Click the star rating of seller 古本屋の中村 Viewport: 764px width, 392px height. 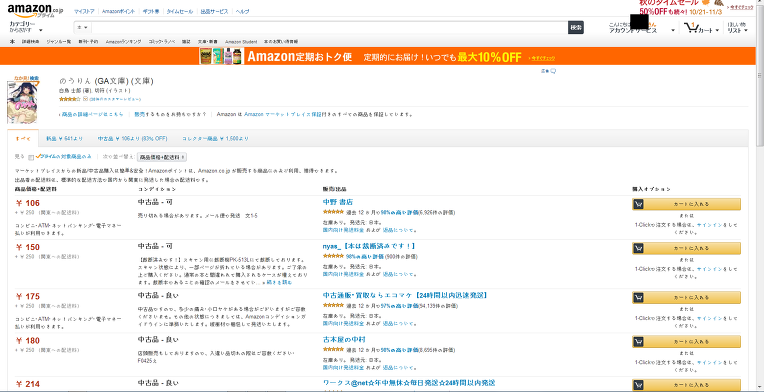coord(333,350)
